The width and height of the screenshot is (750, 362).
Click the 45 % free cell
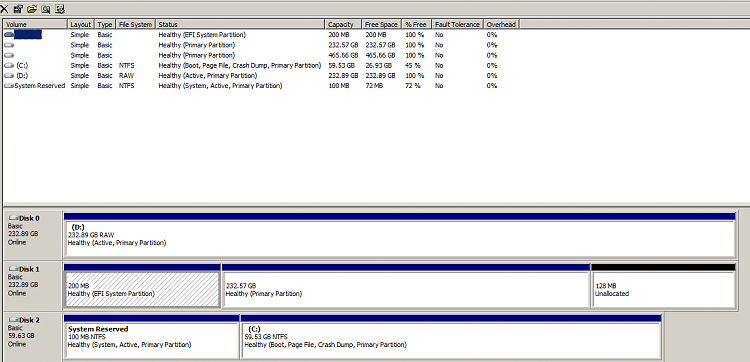(x=413, y=66)
